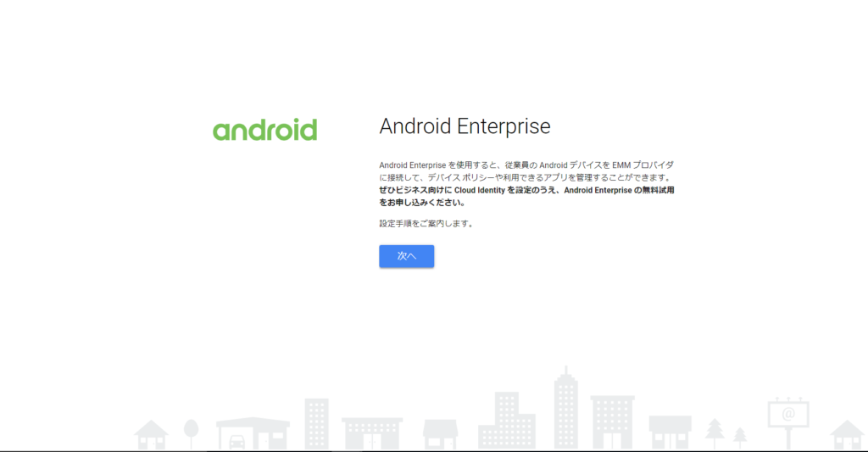Click the wide storefront with double doors
This screenshot has width=868, height=452.
(x=372, y=433)
